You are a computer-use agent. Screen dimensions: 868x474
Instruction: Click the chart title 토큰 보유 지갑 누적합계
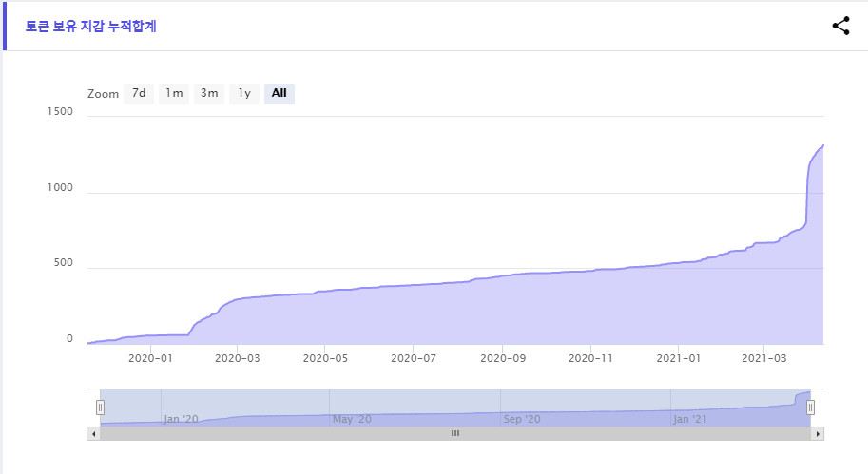pos(90,27)
